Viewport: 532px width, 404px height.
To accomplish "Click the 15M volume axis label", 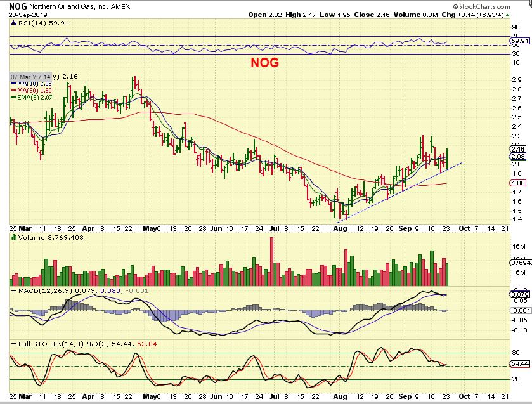I will (x=519, y=247).
